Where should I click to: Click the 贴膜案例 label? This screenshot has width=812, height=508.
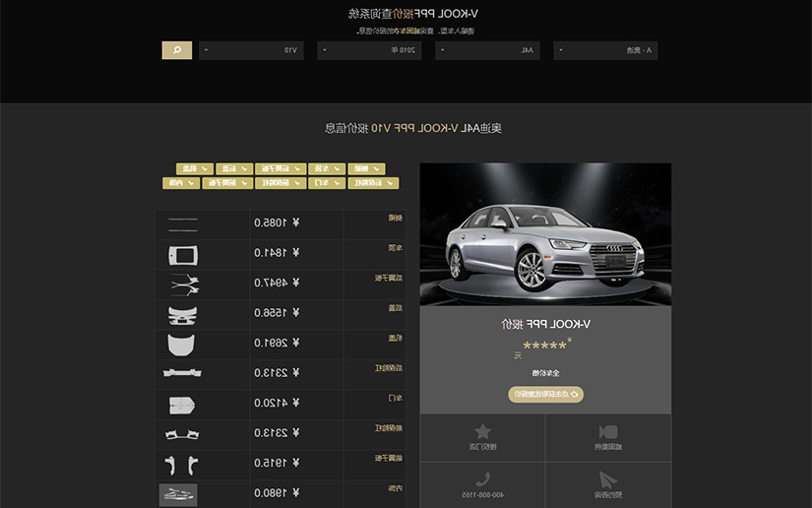point(608,447)
